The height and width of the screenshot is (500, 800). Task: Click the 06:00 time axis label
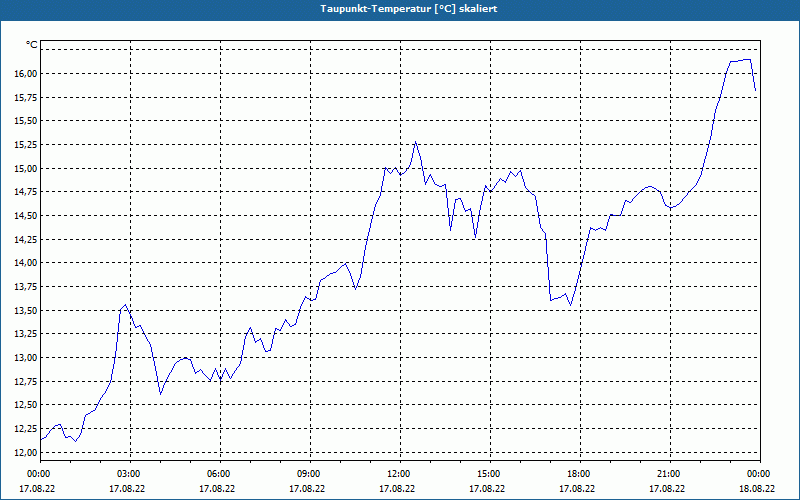pos(220,474)
